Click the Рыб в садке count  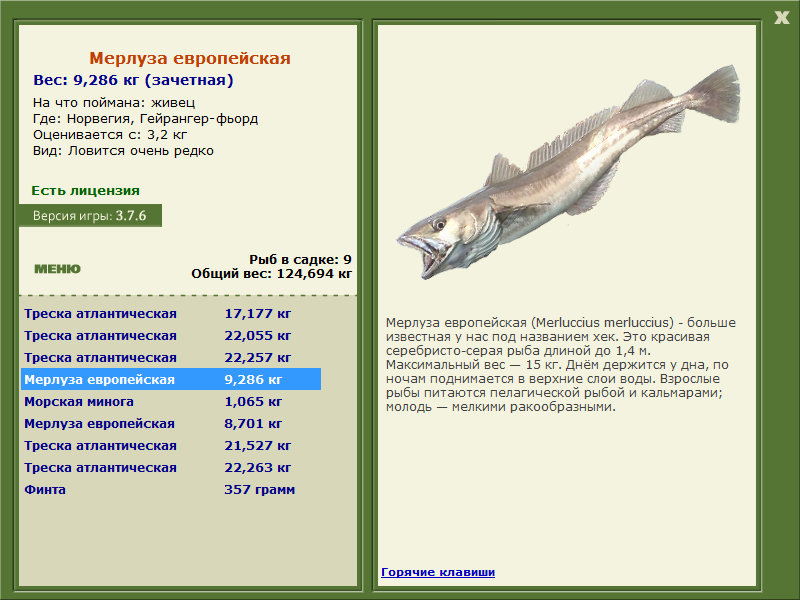pos(300,259)
